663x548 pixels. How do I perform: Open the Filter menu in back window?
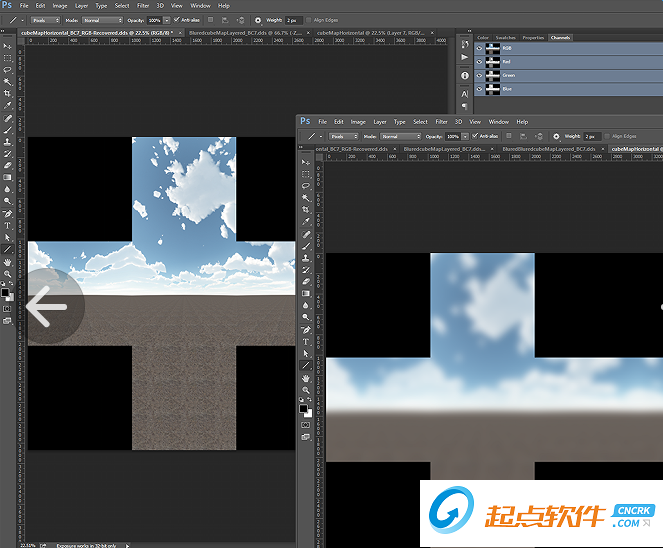[x=141, y=5]
